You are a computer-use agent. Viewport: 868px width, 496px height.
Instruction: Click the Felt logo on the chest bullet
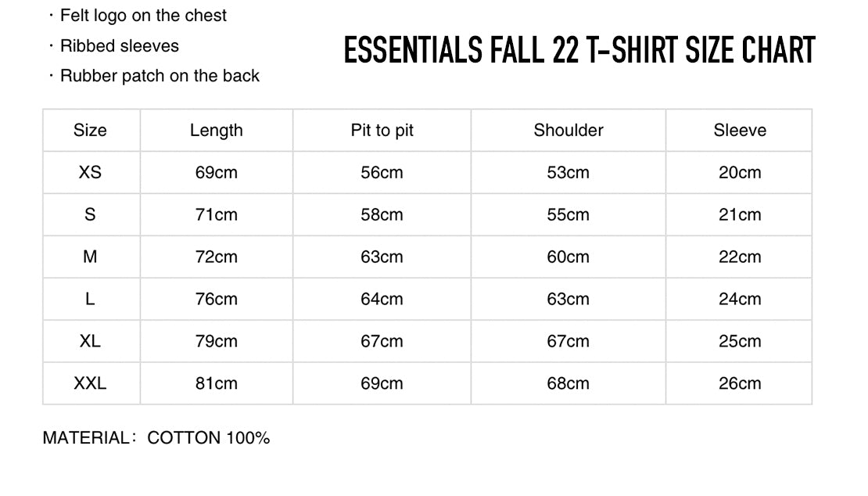(x=143, y=16)
